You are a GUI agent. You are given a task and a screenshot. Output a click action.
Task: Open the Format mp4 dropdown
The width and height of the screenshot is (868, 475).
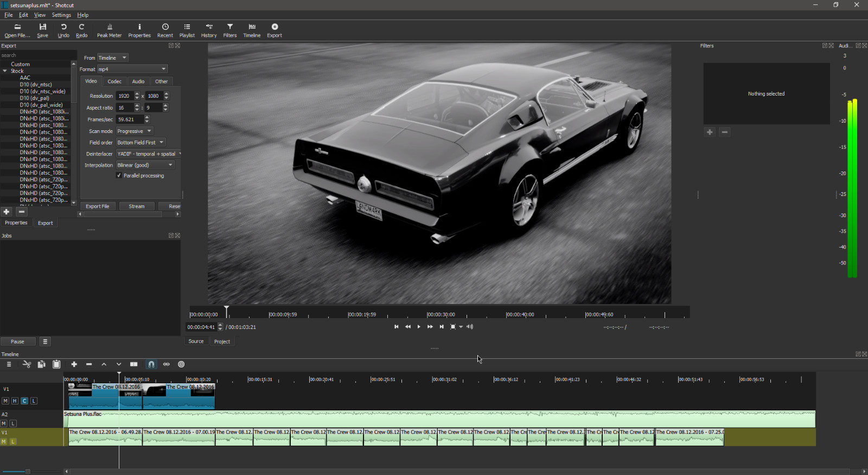(x=132, y=69)
